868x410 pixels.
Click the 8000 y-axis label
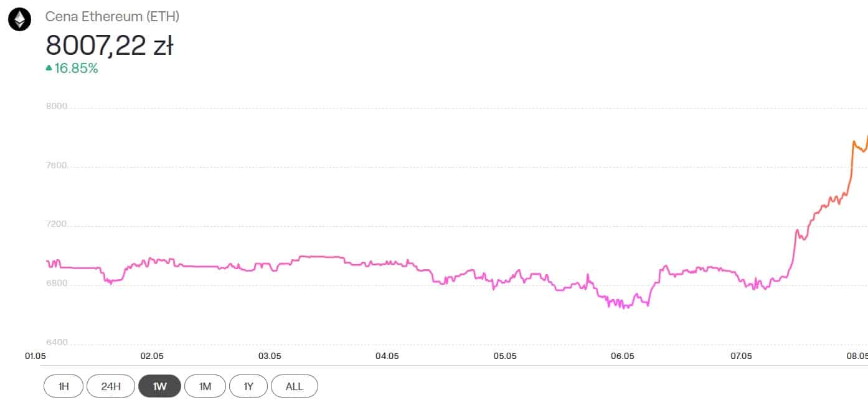(57, 106)
